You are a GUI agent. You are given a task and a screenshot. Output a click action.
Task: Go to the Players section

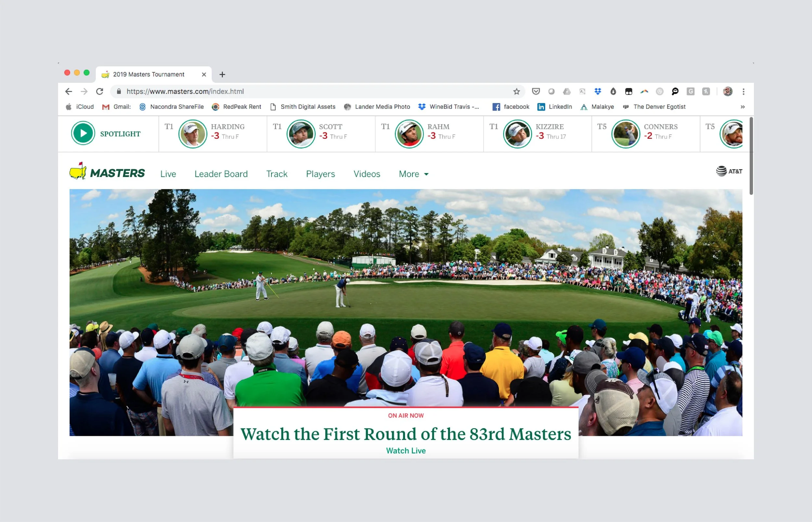[320, 174]
